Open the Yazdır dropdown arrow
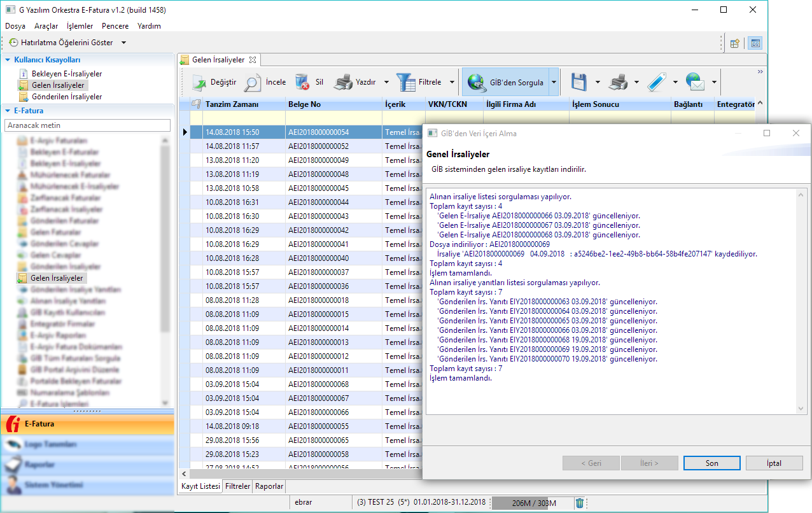 click(x=387, y=82)
